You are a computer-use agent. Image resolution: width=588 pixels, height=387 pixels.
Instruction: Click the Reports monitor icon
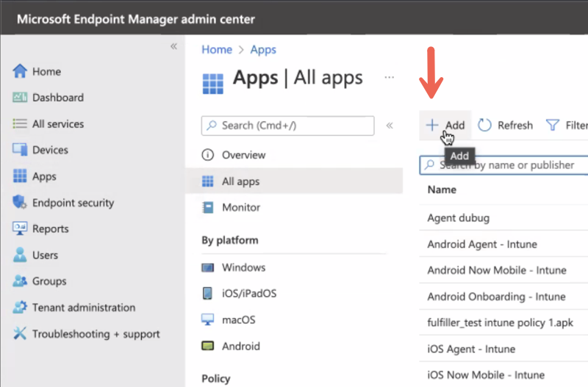coord(20,228)
